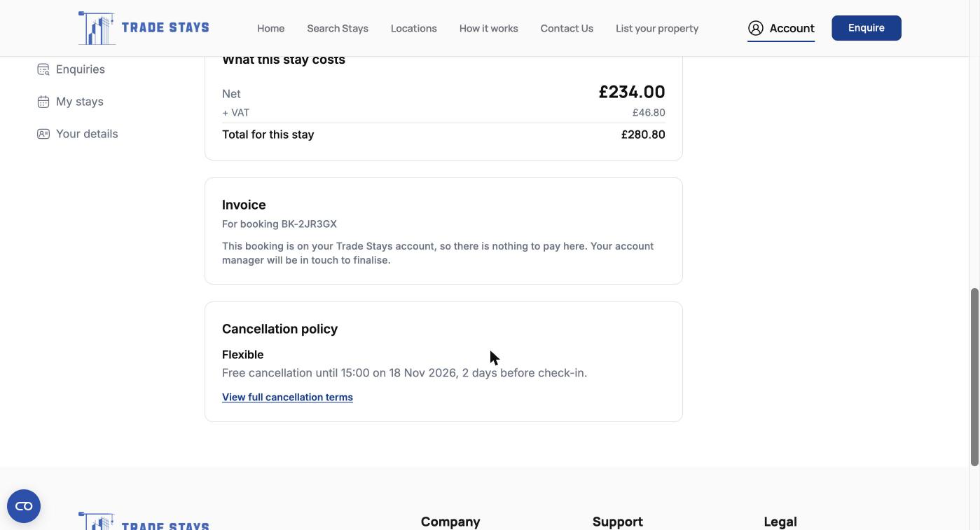The width and height of the screenshot is (980, 530).
Task: Open Enquiries in the sidebar
Action: pos(81,69)
